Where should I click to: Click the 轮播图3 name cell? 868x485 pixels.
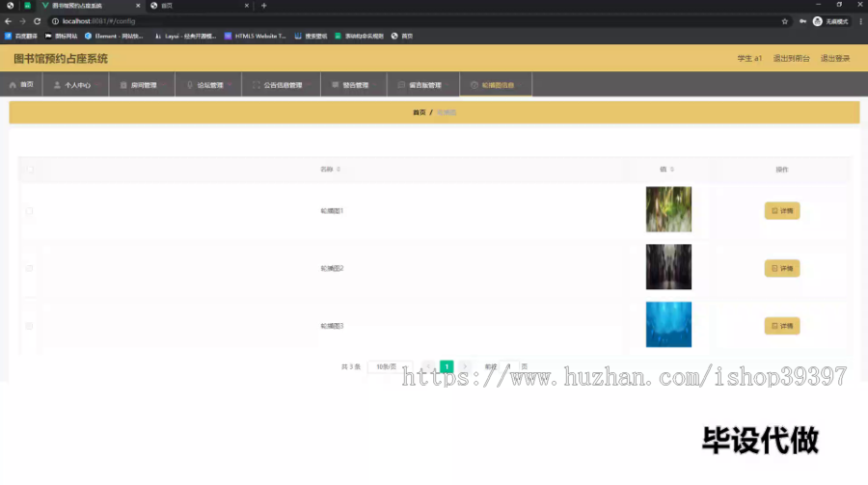tap(332, 326)
